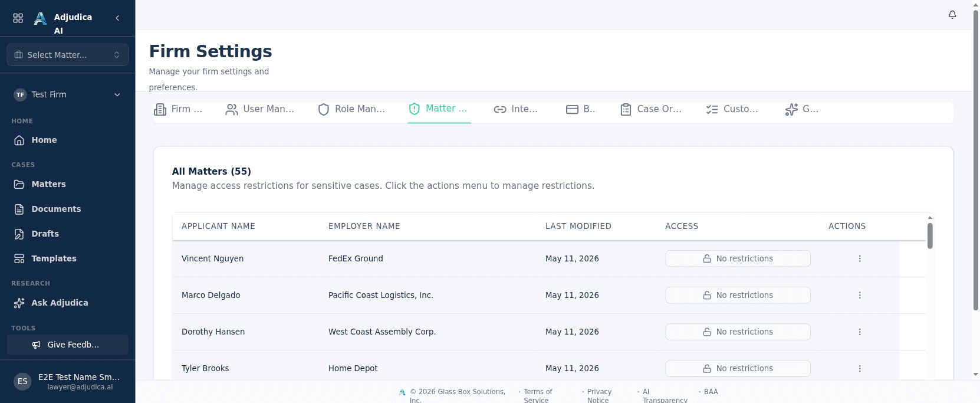Click the FedEx Ground employer cell

(x=356, y=258)
